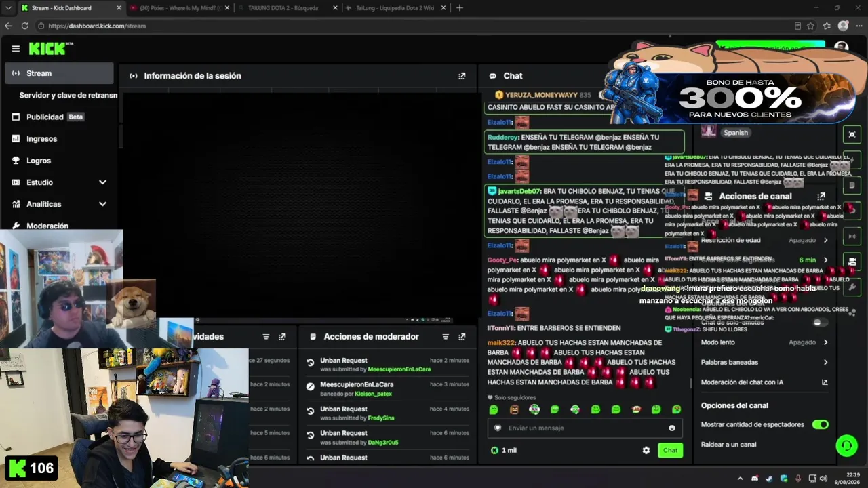Open Modo lento setting
The image size is (868, 488).
[x=764, y=342]
